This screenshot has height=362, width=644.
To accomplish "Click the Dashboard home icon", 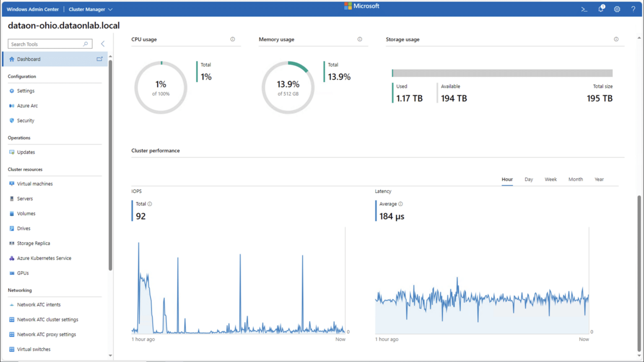I will click(12, 59).
